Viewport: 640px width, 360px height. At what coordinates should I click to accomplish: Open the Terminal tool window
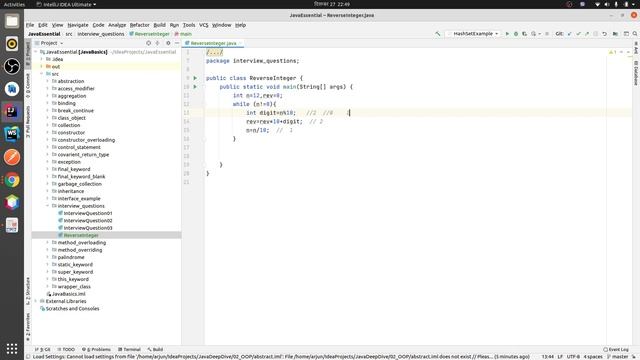[x=129, y=349]
